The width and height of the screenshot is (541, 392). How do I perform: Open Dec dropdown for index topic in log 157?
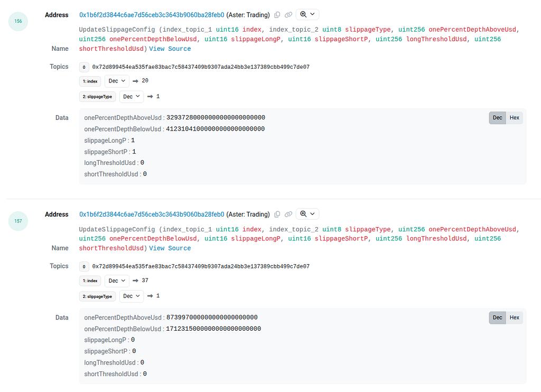point(117,281)
